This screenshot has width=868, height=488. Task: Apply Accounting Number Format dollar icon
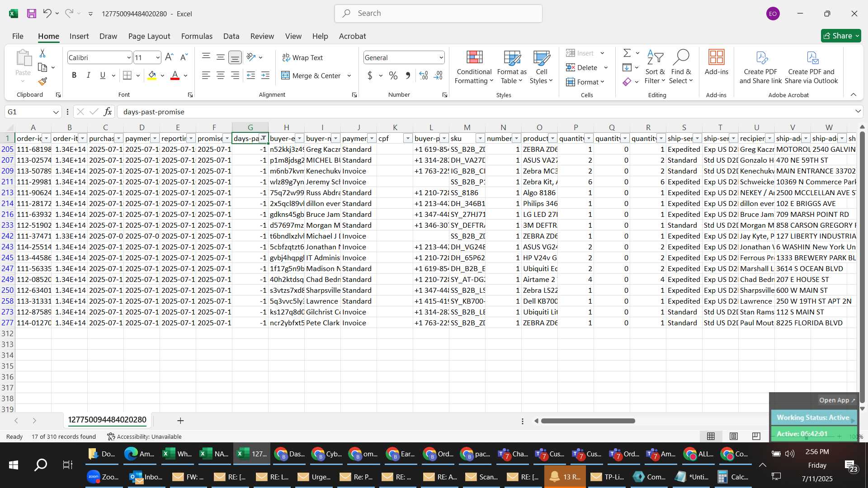click(x=370, y=75)
